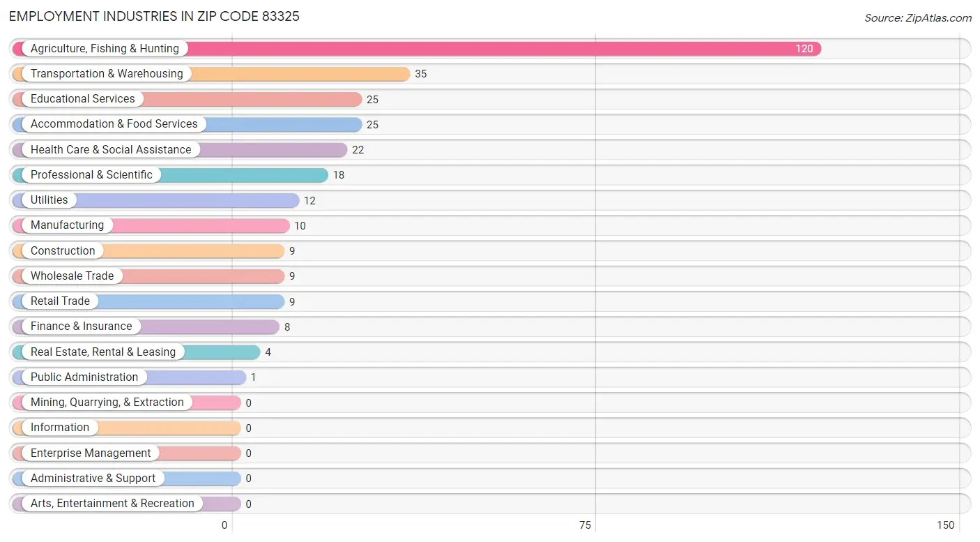This screenshot has width=980, height=542.
Task: Click the 'Construction' label
Action: click(x=63, y=250)
